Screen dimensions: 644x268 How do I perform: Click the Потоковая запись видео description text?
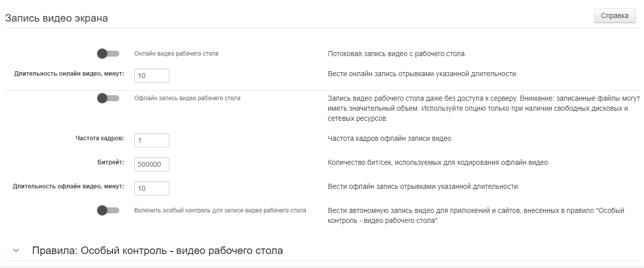[396, 54]
